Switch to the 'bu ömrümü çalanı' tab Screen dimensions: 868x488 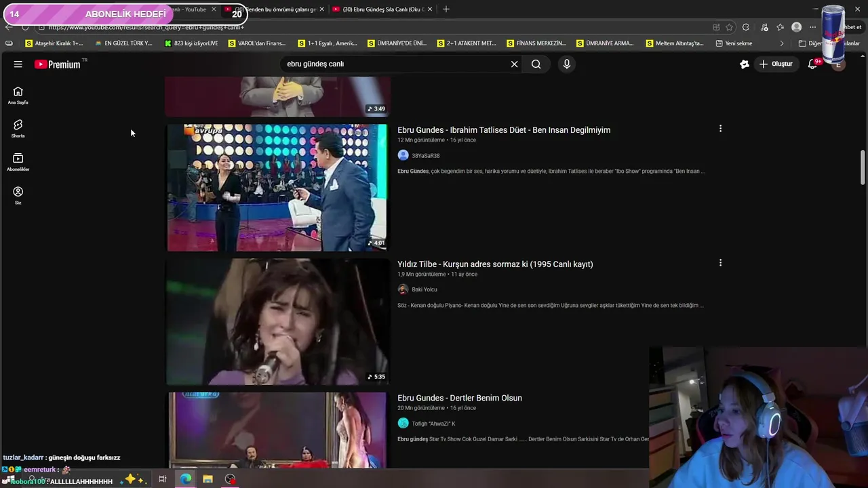tap(276, 9)
